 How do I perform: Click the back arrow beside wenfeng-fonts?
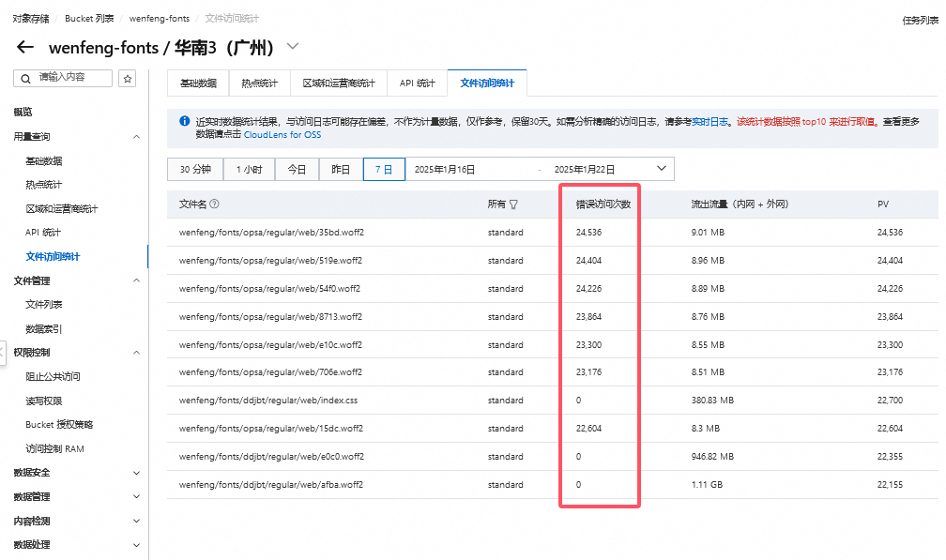[x=25, y=48]
